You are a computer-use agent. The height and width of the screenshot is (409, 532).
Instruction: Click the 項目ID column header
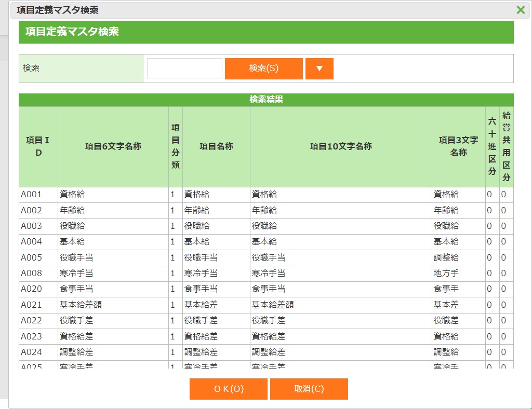[x=38, y=146]
